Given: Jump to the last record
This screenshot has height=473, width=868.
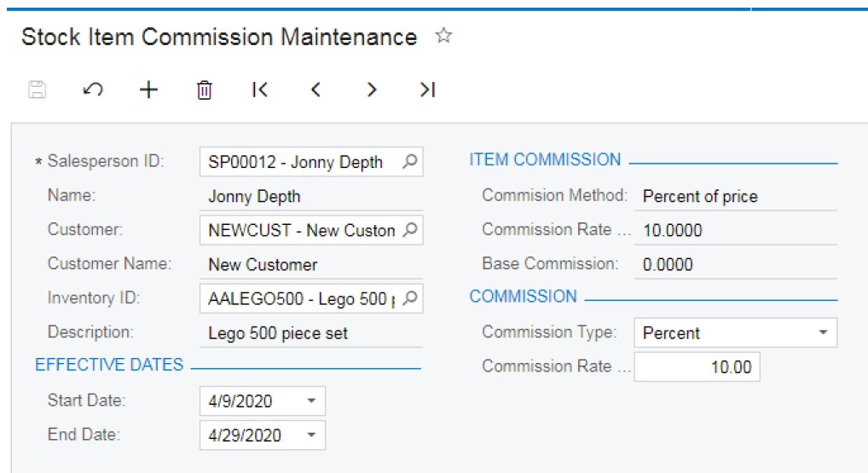Looking at the screenshot, I should (x=427, y=89).
